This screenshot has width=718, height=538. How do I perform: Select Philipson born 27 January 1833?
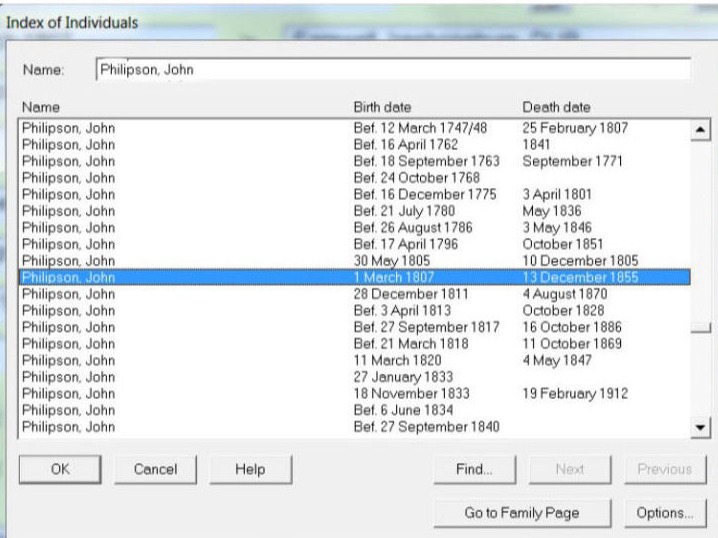pyautogui.click(x=354, y=377)
